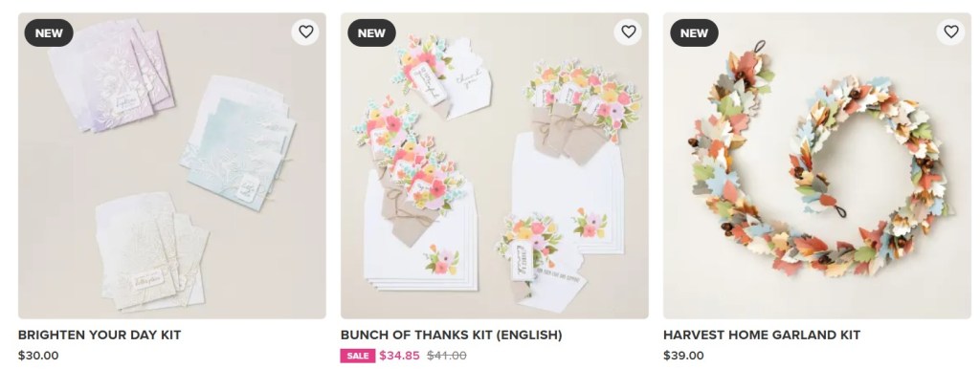Favorite the Brighten Your Day Kit heart
The image size is (980, 390).
305,32
